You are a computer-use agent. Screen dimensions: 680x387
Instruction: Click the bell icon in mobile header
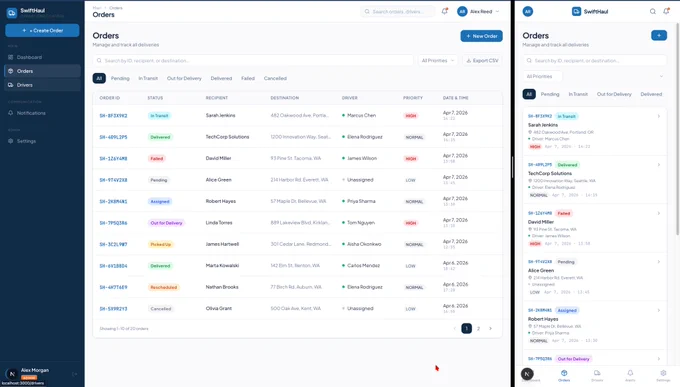tap(666, 12)
